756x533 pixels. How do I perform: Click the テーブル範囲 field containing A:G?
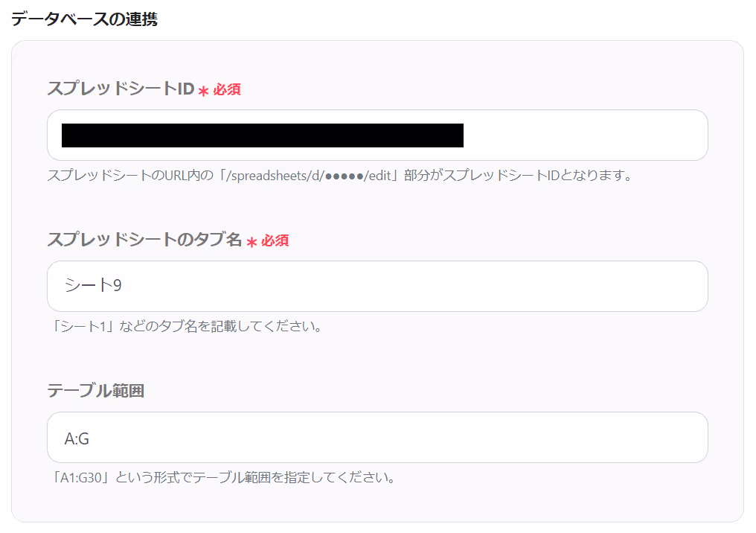pos(377,437)
